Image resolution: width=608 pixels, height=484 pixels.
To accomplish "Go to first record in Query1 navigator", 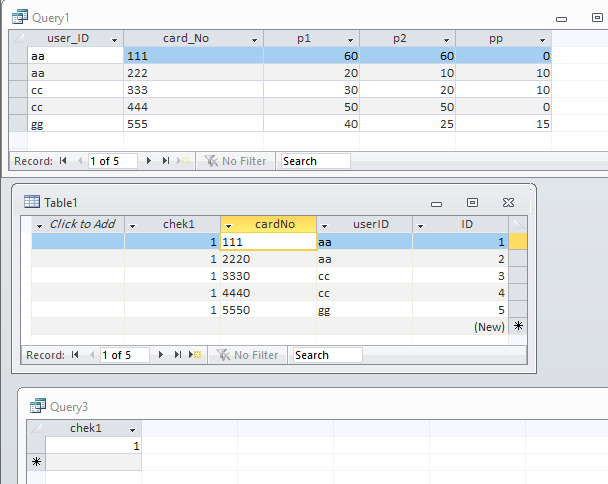I will 63,161.
